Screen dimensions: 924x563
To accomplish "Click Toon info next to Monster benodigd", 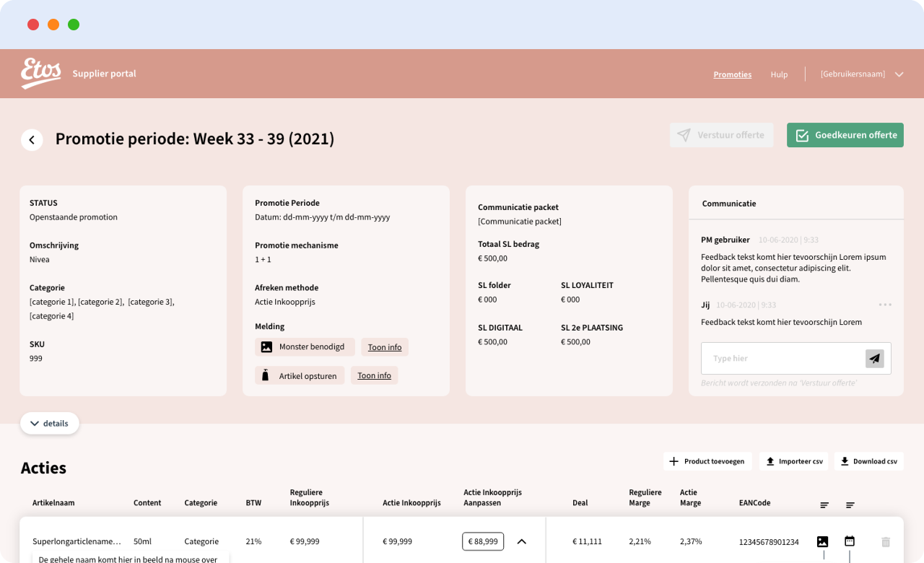I will point(385,347).
